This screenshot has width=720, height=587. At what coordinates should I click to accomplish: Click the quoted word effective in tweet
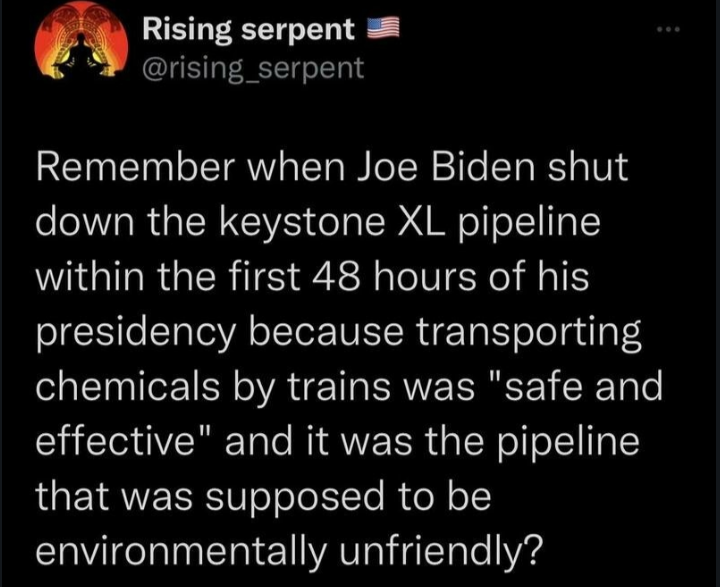coord(116,441)
